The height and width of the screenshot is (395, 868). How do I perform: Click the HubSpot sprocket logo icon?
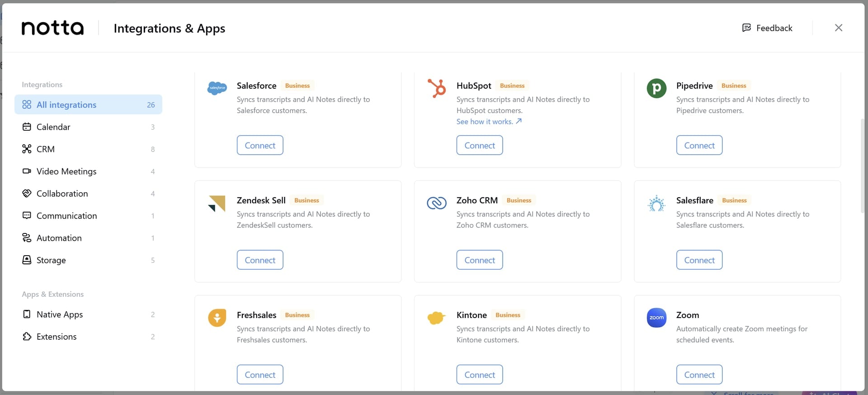click(437, 88)
